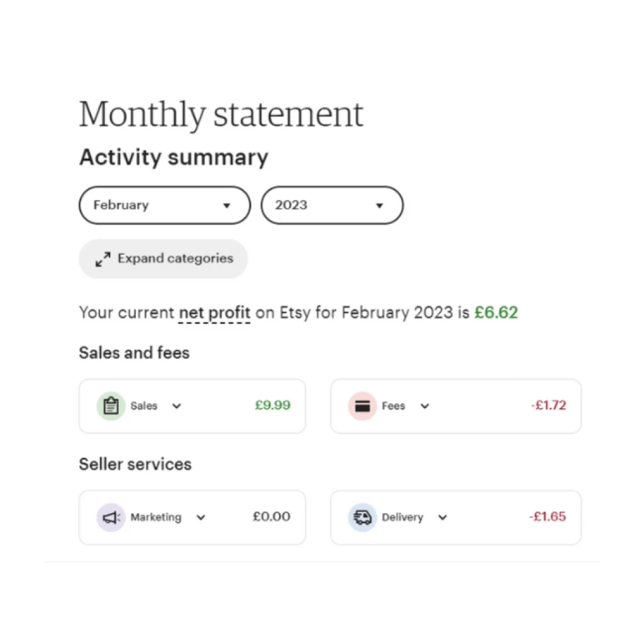Click the Expand categories button
644x644 pixels.
pyautogui.click(x=163, y=258)
